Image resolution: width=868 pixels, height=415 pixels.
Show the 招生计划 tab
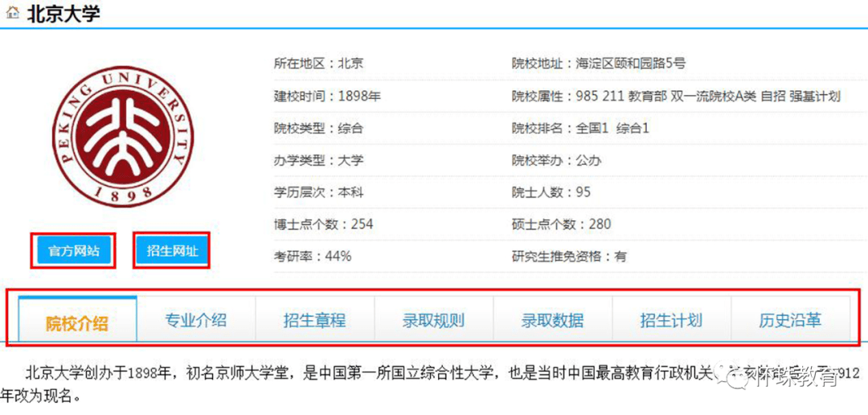(x=671, y=320)
